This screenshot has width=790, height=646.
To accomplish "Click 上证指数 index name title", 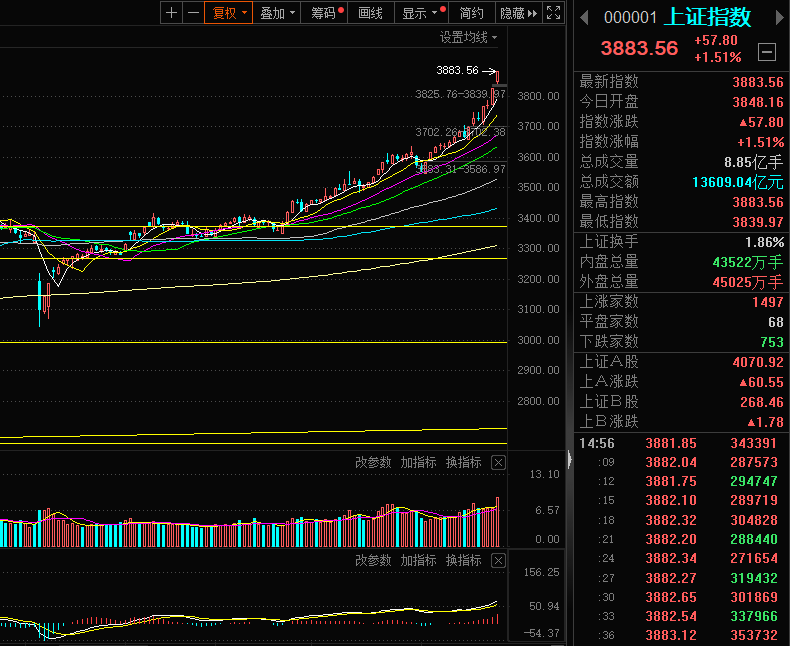I will [707, 18].
